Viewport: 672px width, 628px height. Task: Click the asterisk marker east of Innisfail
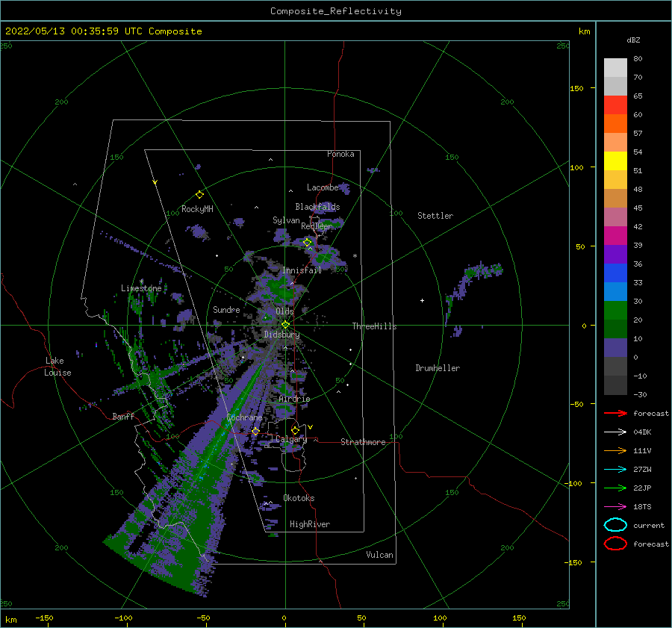[355, 256]
